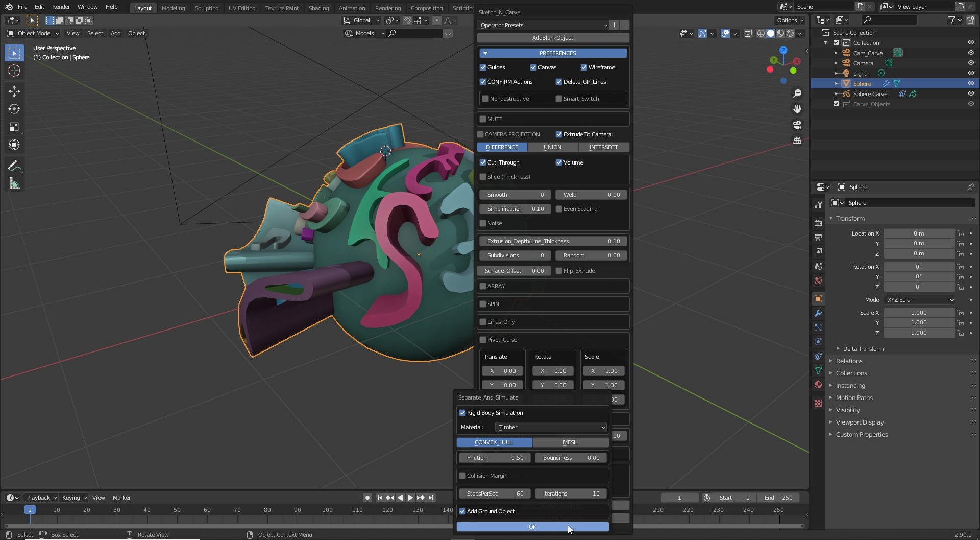980x540 pixels.
Task: Toggle X-ray display icon
Action: [748, 33]
